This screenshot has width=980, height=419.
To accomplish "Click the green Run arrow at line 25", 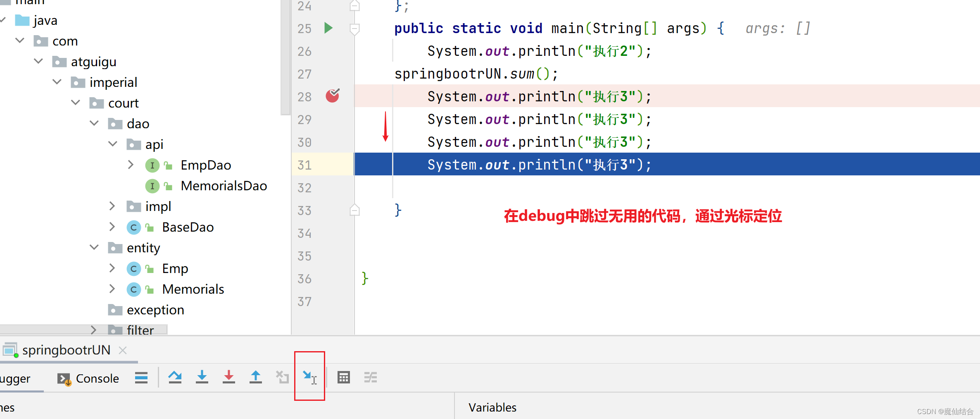I will 328,28.
